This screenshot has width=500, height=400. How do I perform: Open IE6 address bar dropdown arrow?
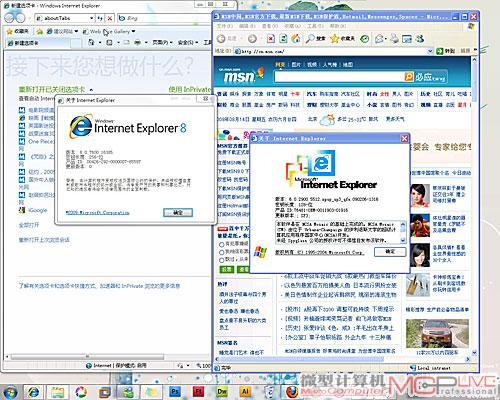click(430, 51)
